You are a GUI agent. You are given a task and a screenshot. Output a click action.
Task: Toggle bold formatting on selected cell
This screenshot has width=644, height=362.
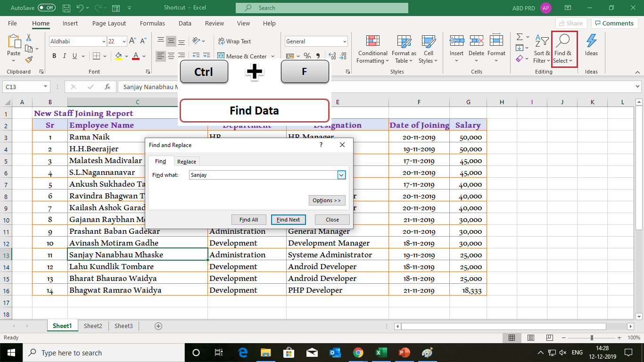(54, 56)
